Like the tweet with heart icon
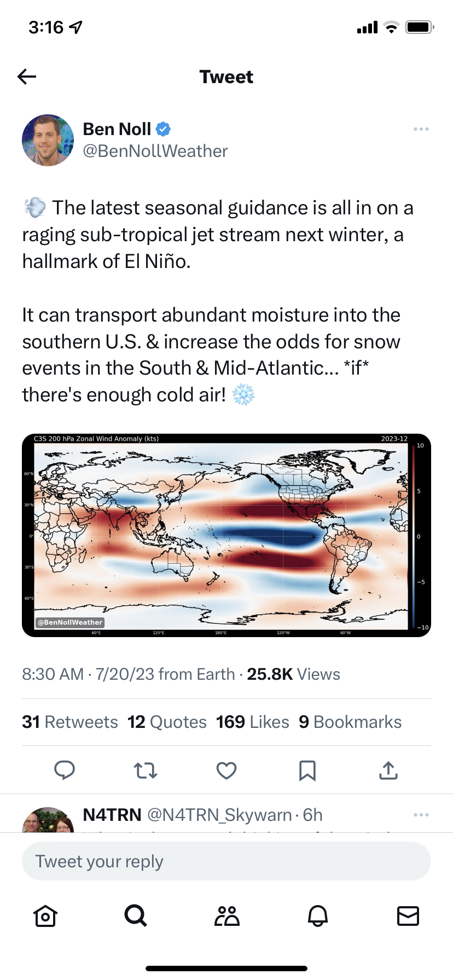The width and height of the screenshot is (453, 980). coord(226,771)
